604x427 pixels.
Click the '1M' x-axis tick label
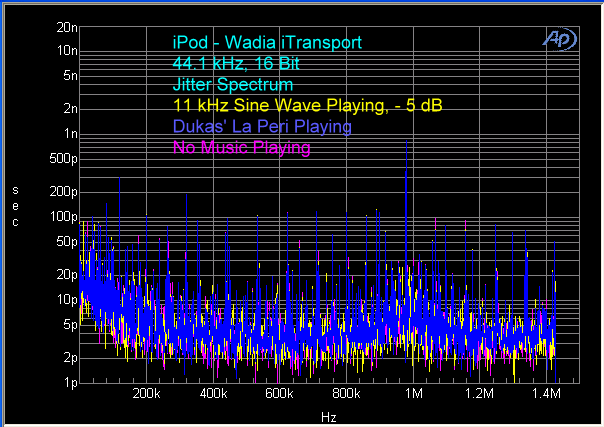click(x=413, y=395)
